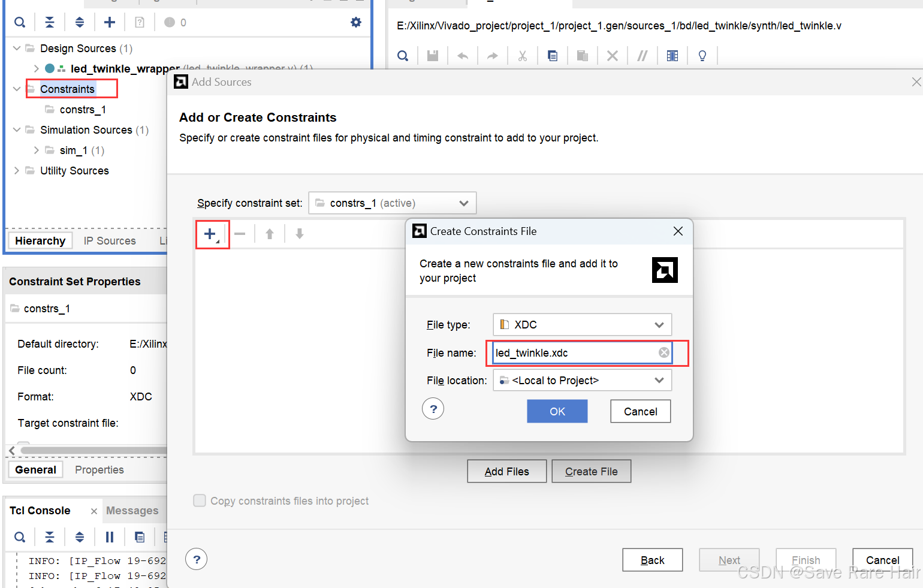
Task: Click Back button in Add Sources wizard
Action: 653,560
